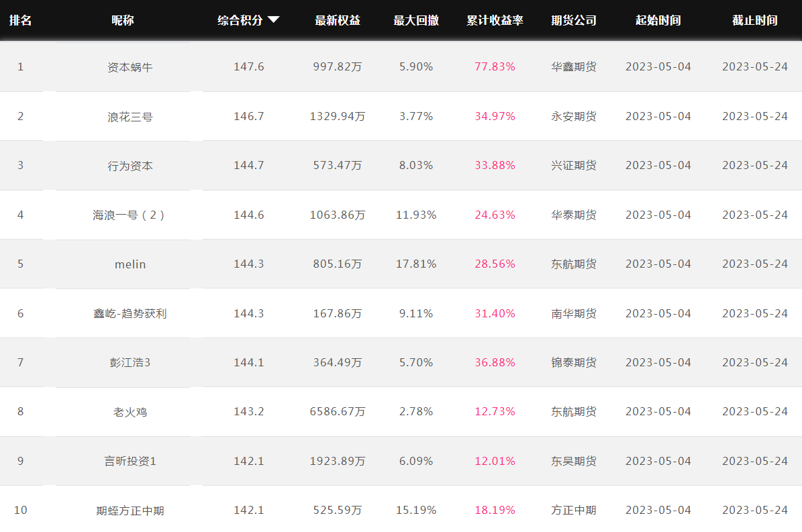Select equity value 1923.89万
Screen dimensions: 802x532
338,461
